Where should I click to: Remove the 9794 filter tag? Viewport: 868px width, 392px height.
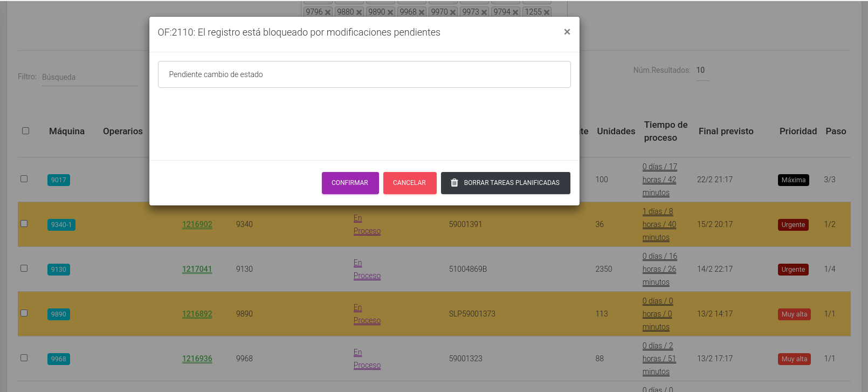coord(515,12)
